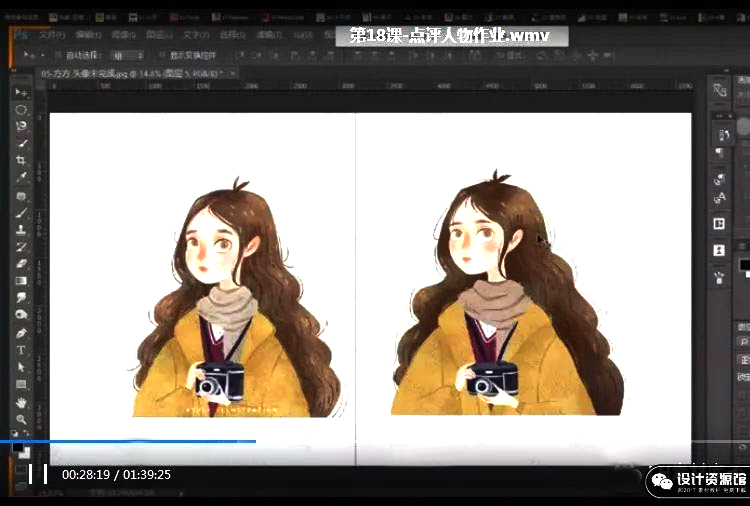Open the 3D(D) menu

303,35
